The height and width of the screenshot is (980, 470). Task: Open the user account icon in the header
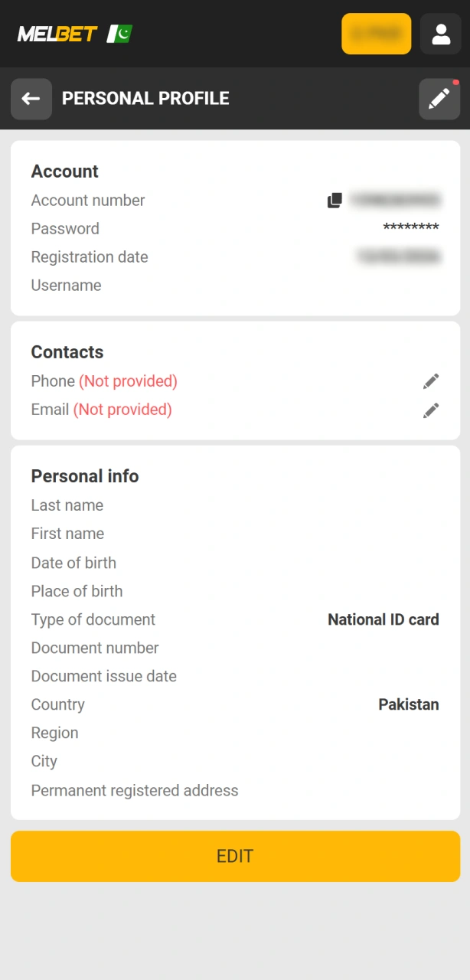click(440, 34)
